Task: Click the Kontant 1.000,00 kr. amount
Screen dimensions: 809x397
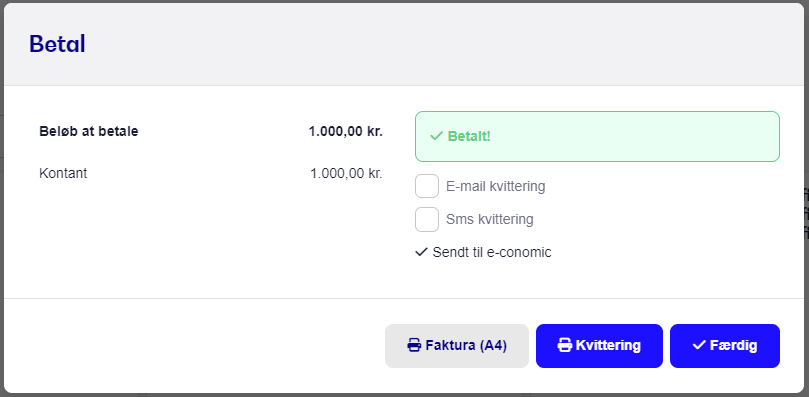Action: 346,173
